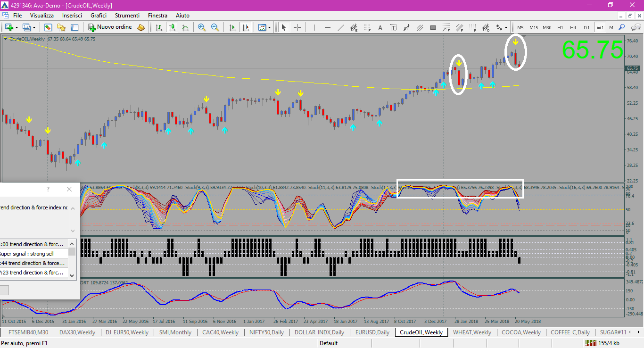Switch to the DAX30,Weekly chart tab
The height and width of the screenshot is (348, 644).
pyautogui.click(x=77, y=332)
